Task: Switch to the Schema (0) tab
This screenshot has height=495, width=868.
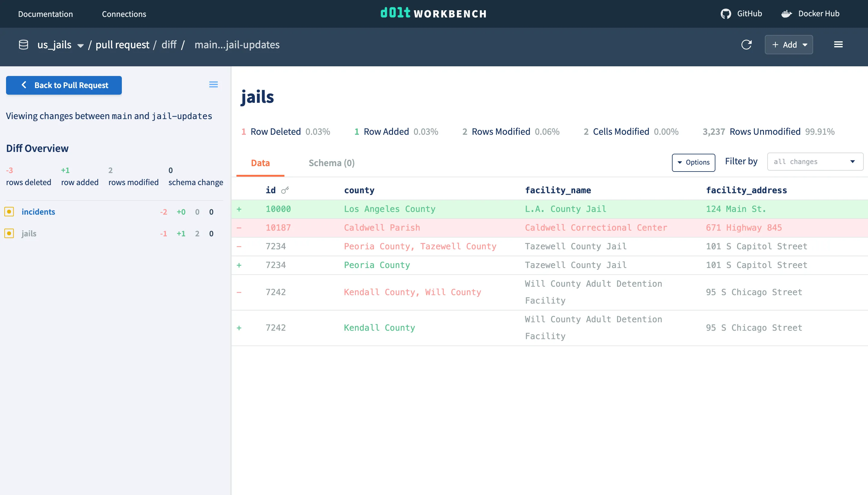Action: point(331,163)
